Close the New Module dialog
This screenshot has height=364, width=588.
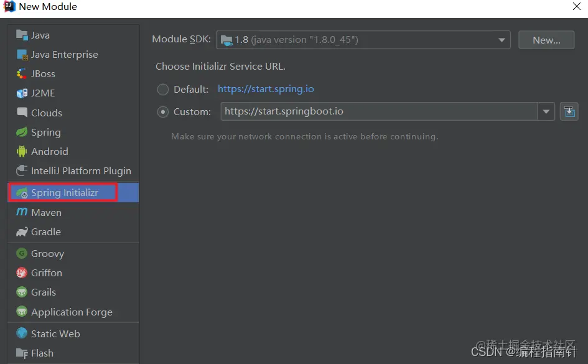[x=576, y=6]
